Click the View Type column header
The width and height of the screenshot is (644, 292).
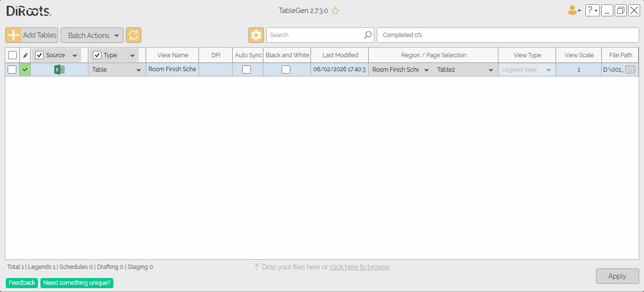(x=527, y=55)
